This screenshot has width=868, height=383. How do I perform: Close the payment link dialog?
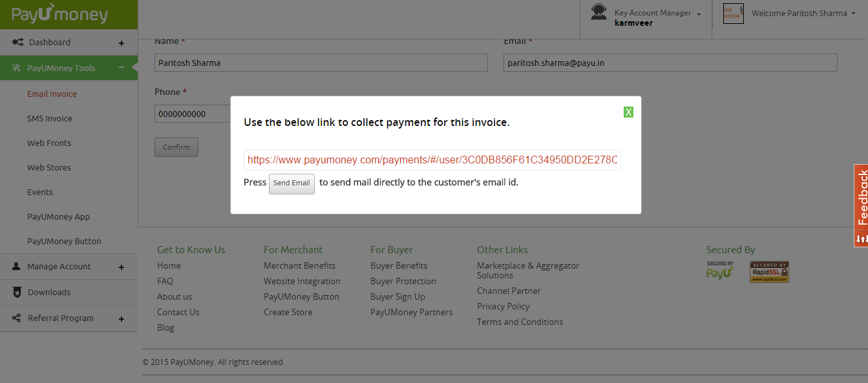[x=628, y=111]
